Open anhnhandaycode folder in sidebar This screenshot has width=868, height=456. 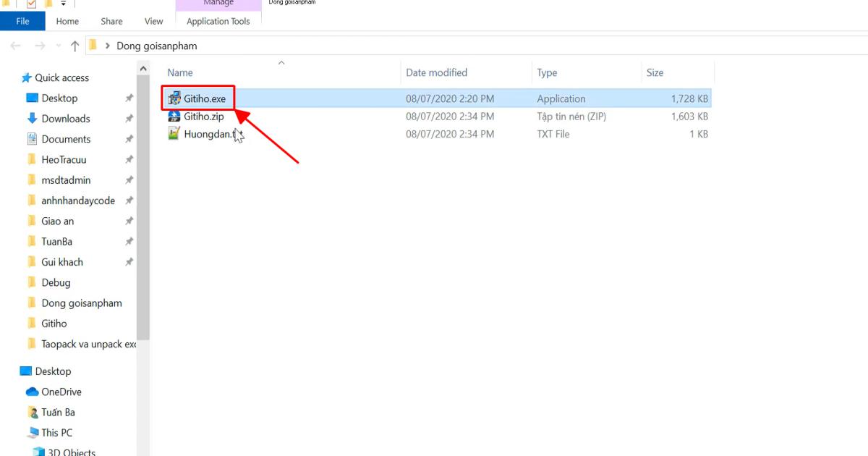point(78,200)
